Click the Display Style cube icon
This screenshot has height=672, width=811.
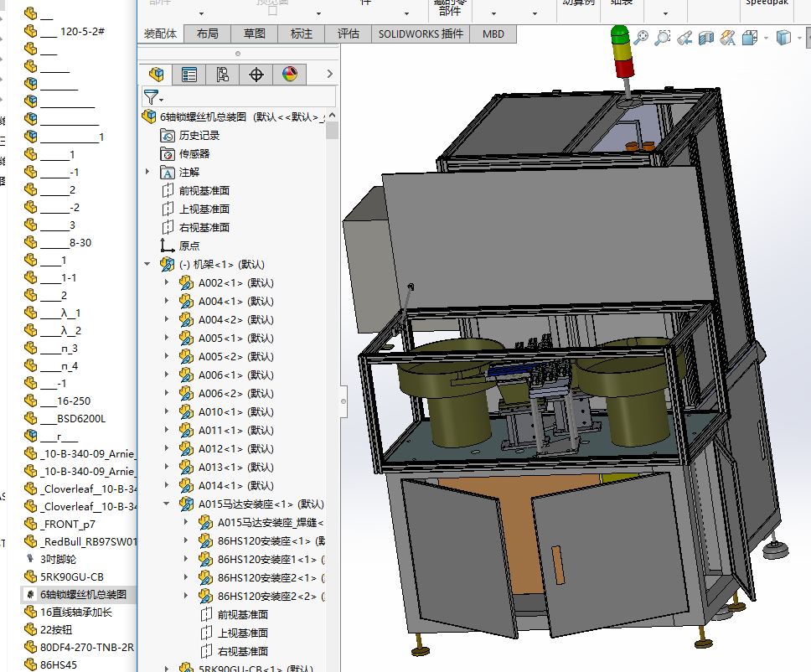[783, 38]
